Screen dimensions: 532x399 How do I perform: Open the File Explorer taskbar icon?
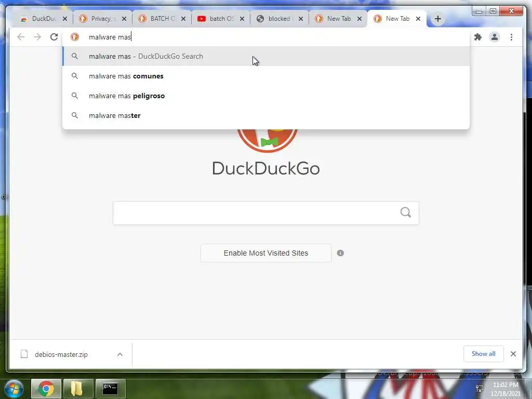tap(78, 389)
